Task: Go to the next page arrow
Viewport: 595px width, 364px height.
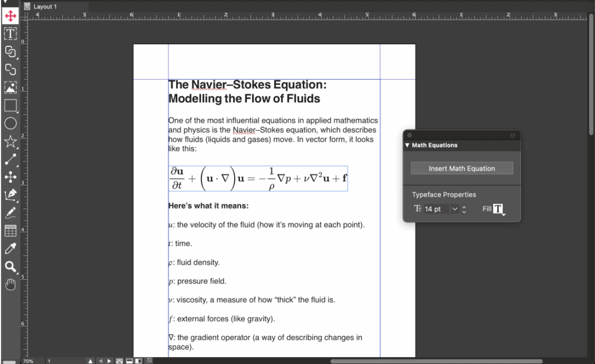Action: point(109,361)
